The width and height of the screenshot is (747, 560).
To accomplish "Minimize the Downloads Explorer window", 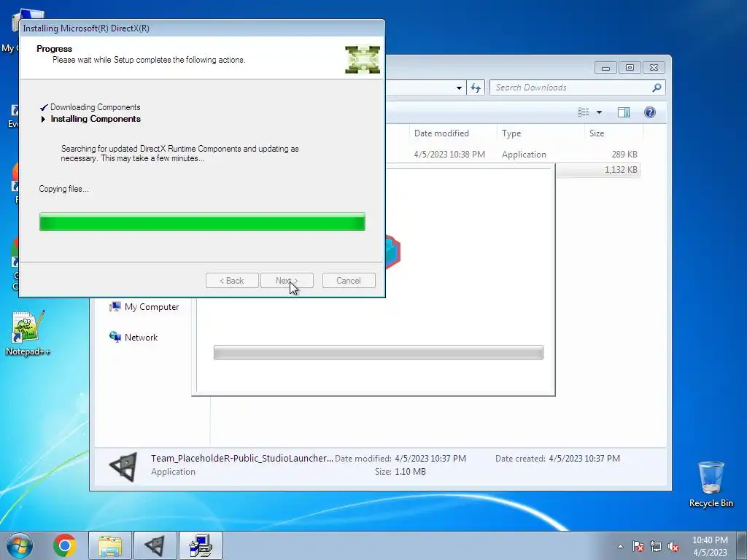I will click(x=605, y=68).
